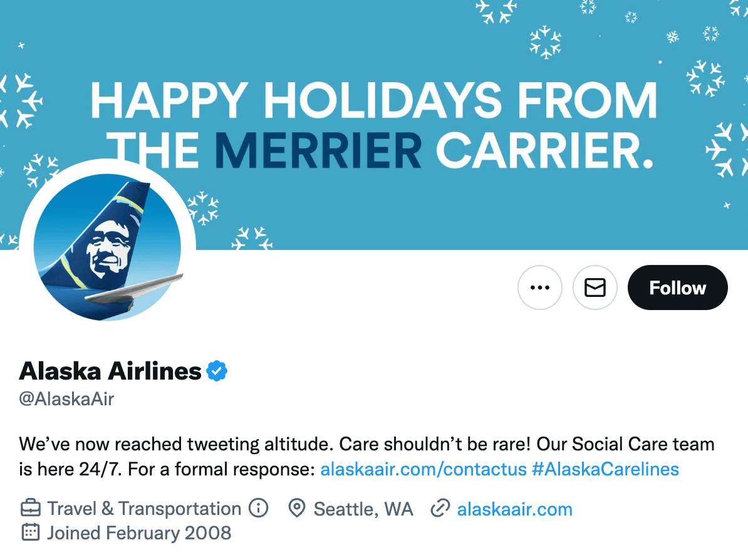This screenshot has height=560, width=748.
Task: Click the info icon beside Travel & Transportation
Action: click(x=258, y=508)
